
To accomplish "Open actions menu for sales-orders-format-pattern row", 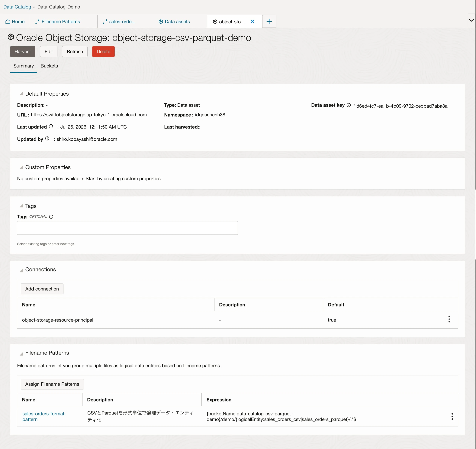I will (x=452, y=416).
